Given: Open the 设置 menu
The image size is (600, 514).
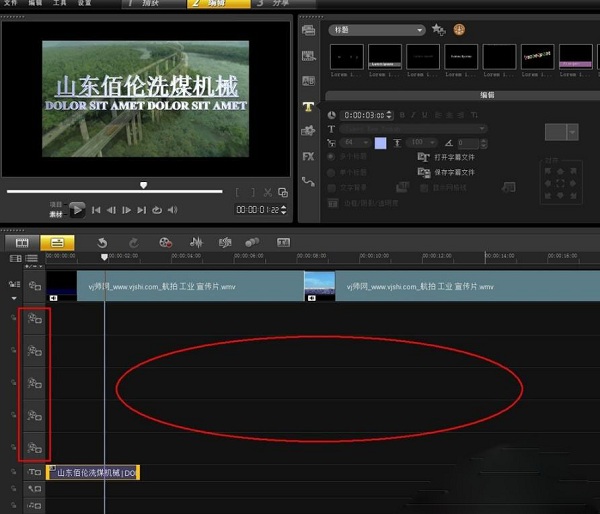Looking at the screenshot, I should 84,3.
